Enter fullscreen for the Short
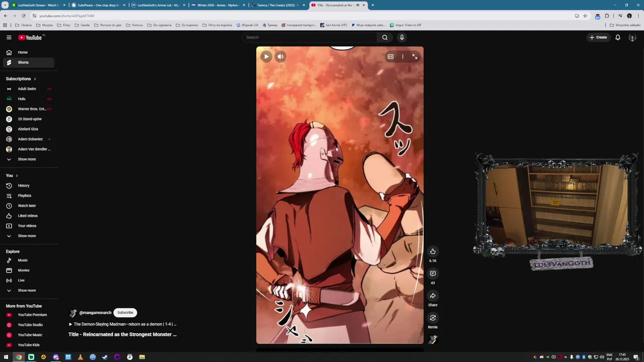This screenshot has width=644, height=362. point(415,57)
